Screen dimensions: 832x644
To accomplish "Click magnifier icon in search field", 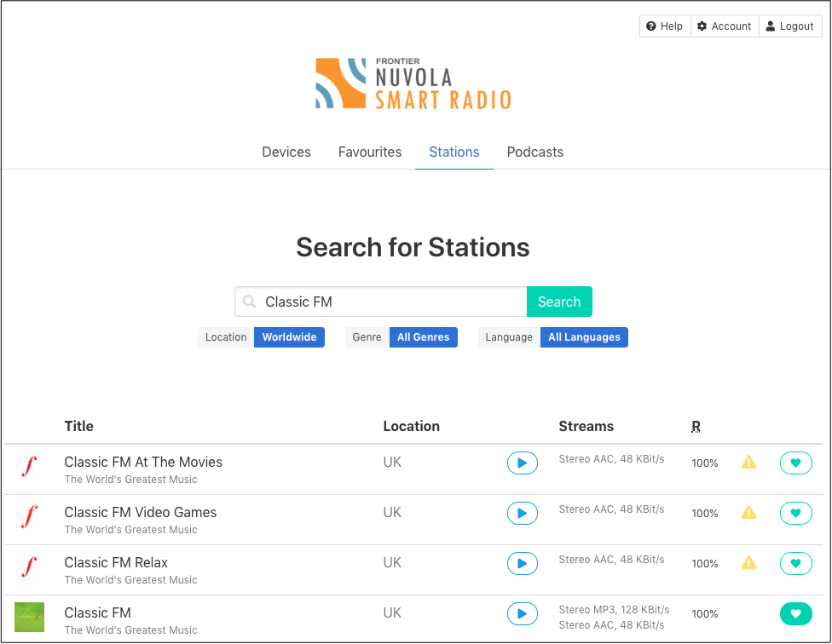I will [x=249, y=302].
